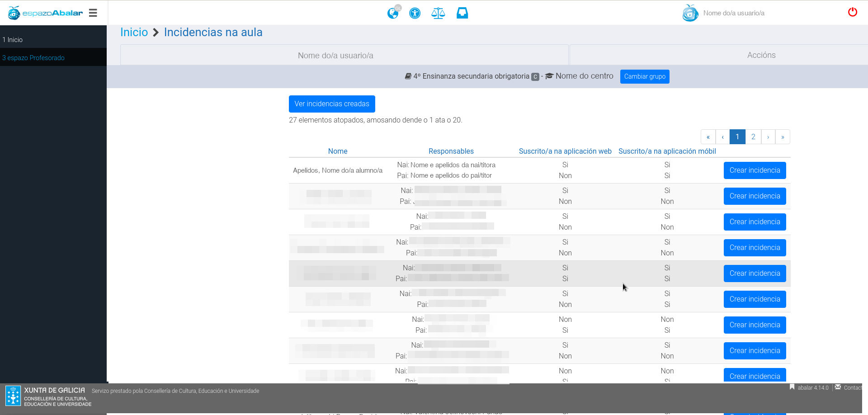This screenshot has width=868, height=415.
Task: Click 'Incidencias na aula' breadcrumb
Action: 213,32
